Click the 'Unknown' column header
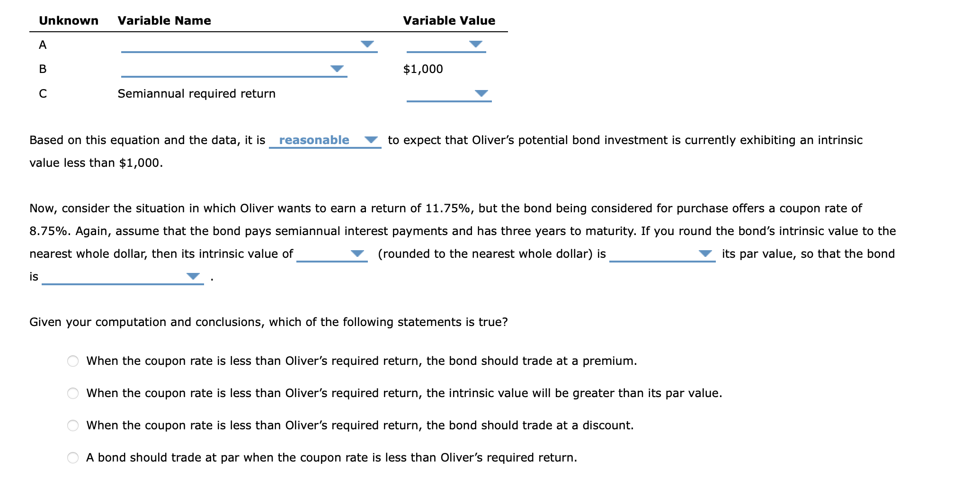 click(x=68, y=20)
